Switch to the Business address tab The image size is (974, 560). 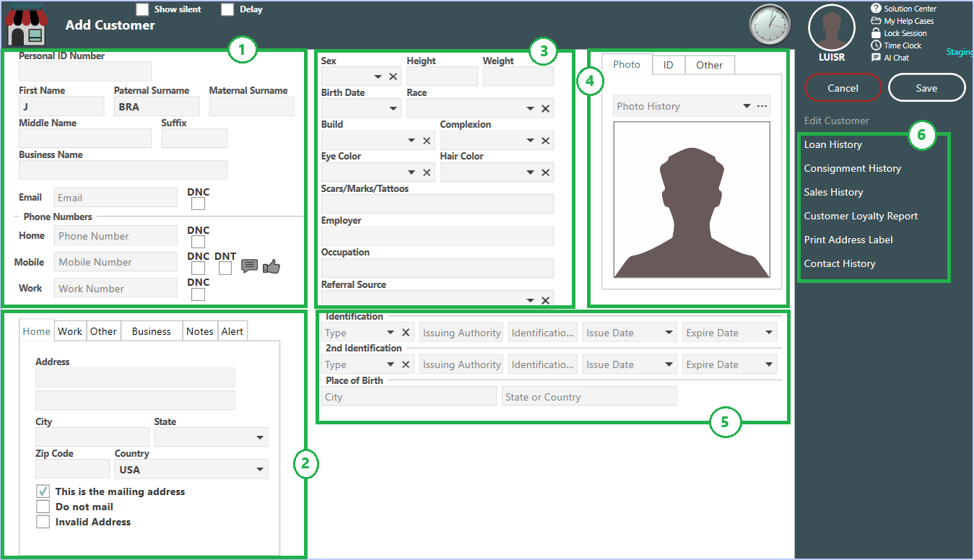pyautogui.click(x=151, y=331)
